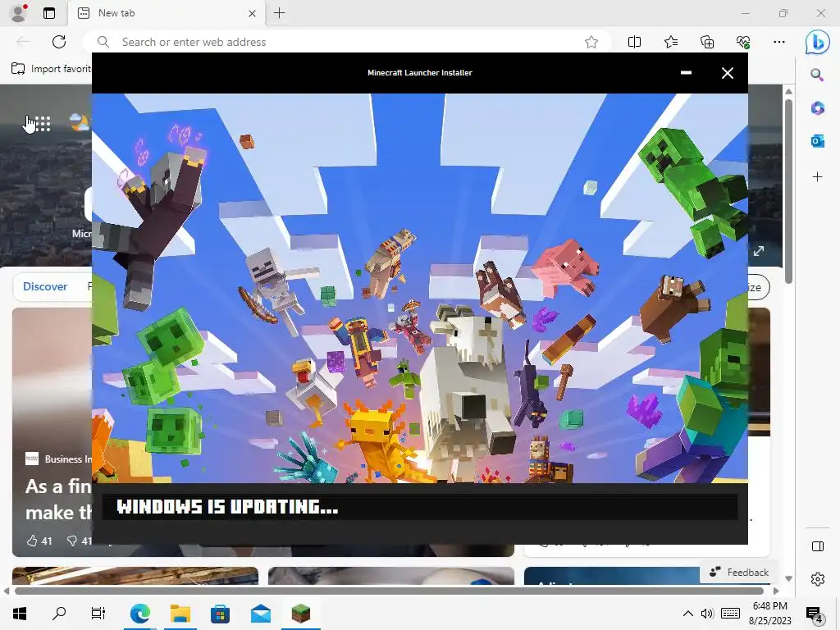Open the app launcher grid on the new tab page

42,124
